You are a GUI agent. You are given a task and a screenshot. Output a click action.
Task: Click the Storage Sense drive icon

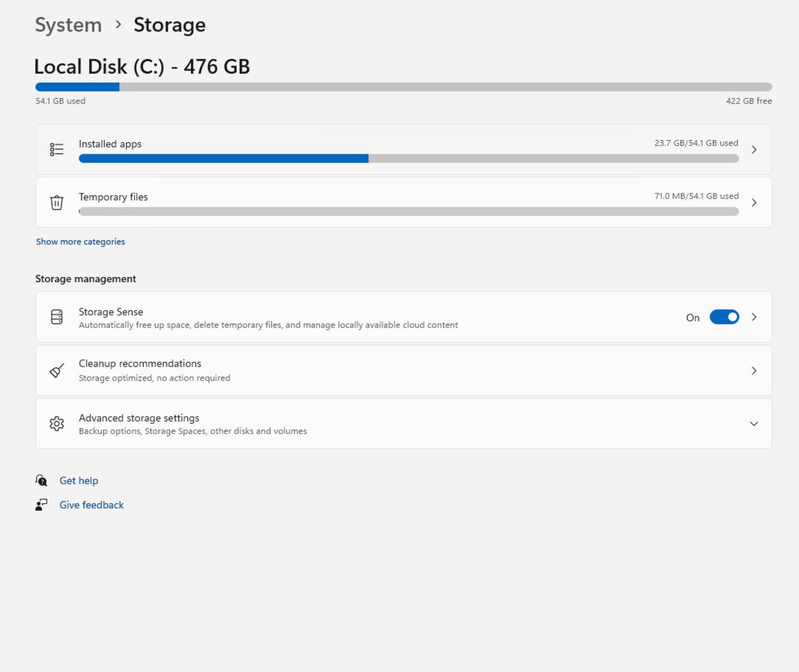click(57, 317)
